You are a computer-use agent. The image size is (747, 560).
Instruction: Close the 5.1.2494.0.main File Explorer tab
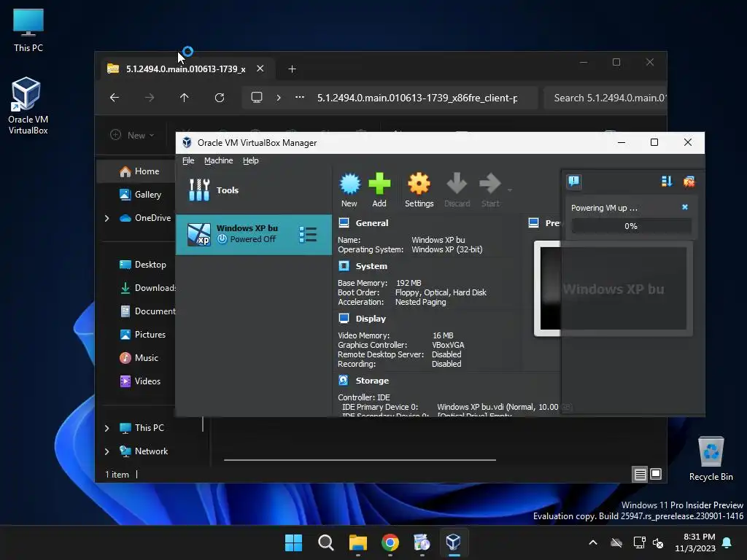click(260, 69)
